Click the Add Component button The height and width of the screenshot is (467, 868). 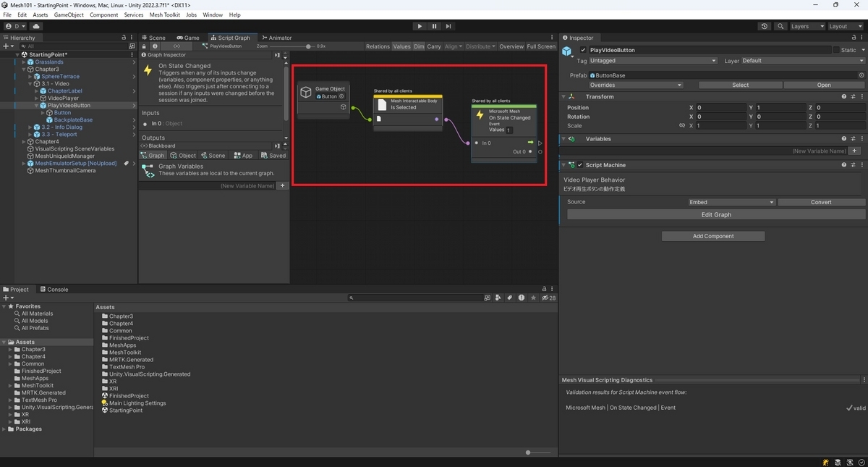(713, 236)
